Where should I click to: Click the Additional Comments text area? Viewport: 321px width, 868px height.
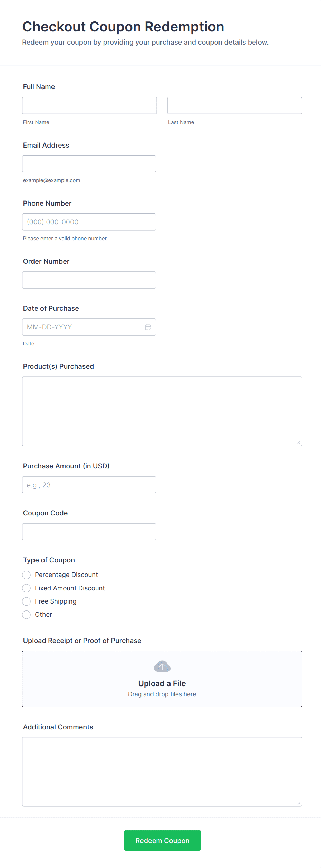point(162,772)
